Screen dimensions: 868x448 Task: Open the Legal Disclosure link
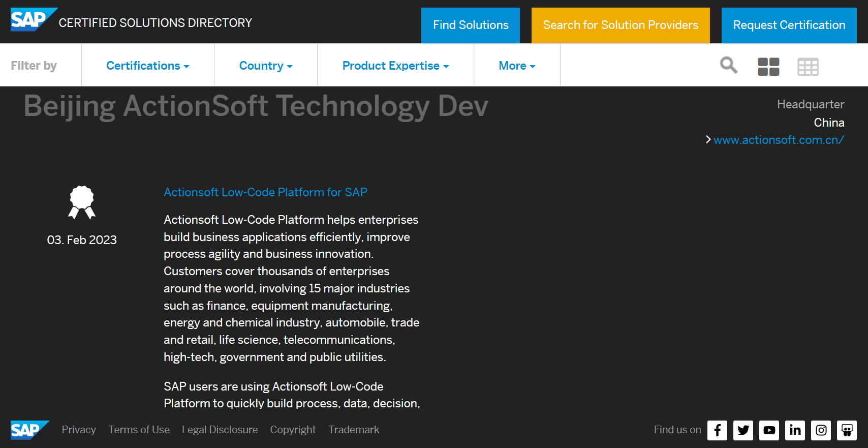tap(220, 430)
